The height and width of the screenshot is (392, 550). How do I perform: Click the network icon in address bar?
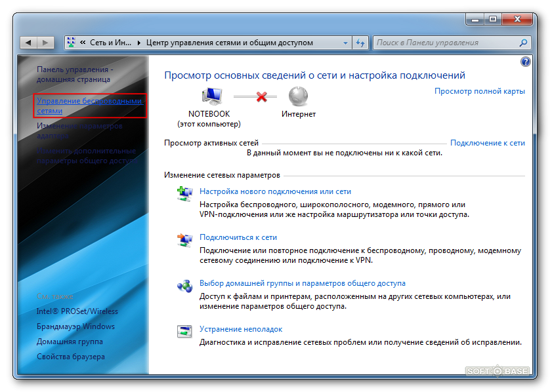tap(71, 43)
